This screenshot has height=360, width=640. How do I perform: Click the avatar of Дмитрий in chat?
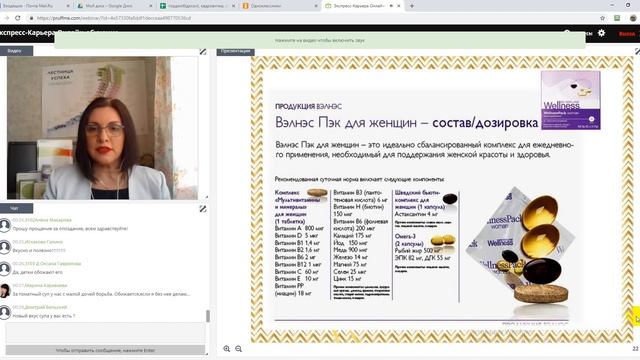click(x=5, y=312)
